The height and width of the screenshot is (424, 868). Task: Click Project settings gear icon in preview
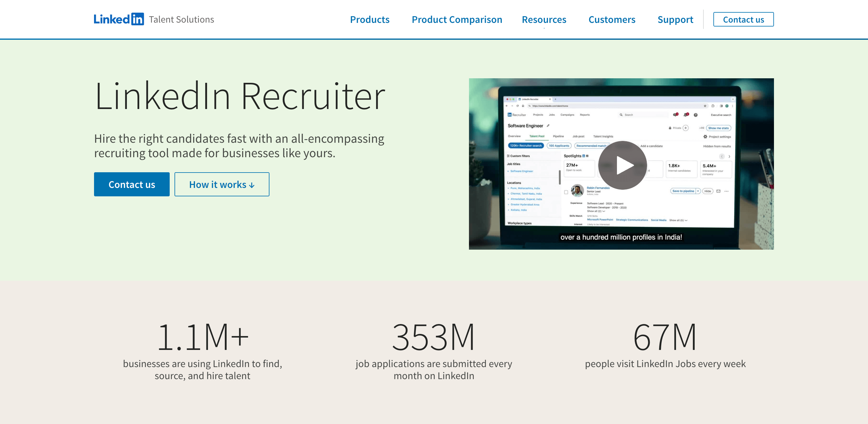[x=705, y=137]
